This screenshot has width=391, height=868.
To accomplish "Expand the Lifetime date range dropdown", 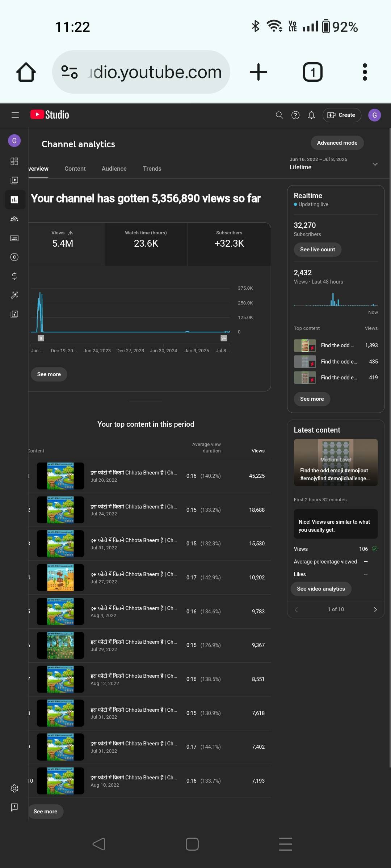I will (x=375, y=164).
